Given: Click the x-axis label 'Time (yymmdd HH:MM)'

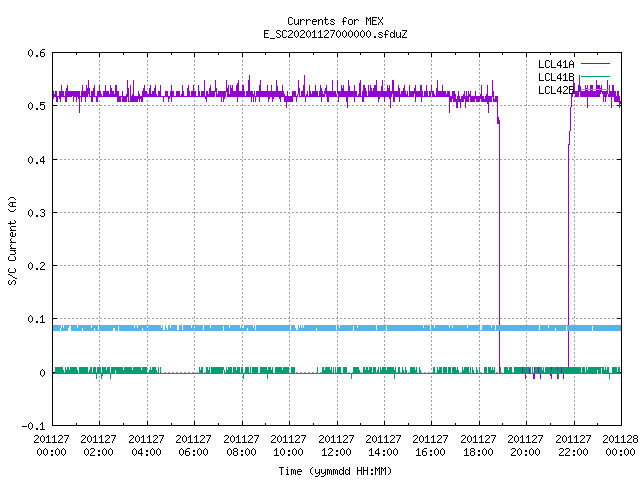Looking at the screenshot, I should click(x=335, y=471).
